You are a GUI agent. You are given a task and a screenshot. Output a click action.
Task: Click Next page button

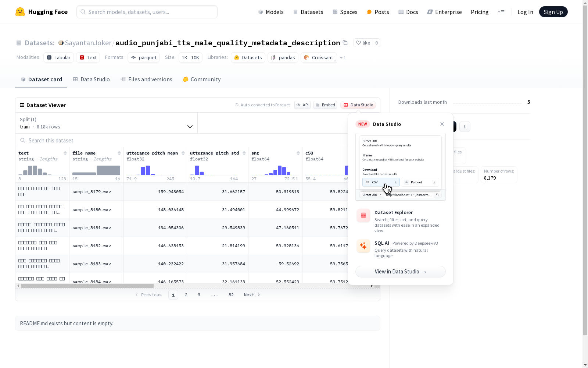tap(252, 295)
